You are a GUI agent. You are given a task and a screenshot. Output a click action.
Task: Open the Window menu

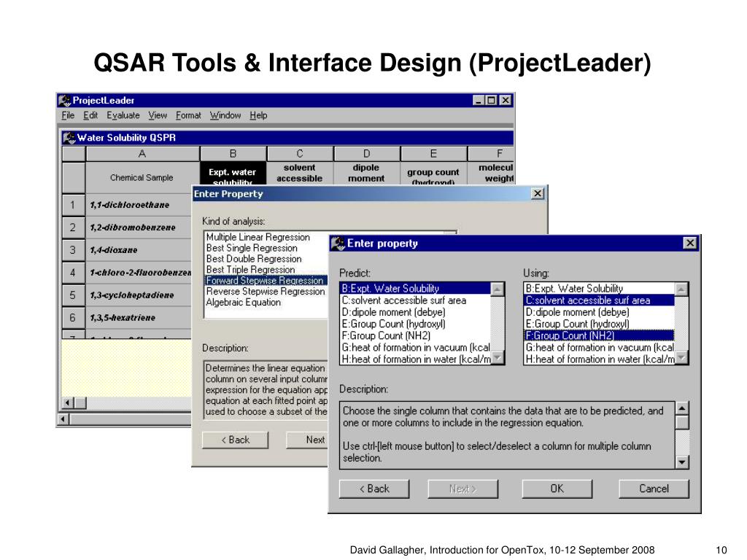[225, 115]
